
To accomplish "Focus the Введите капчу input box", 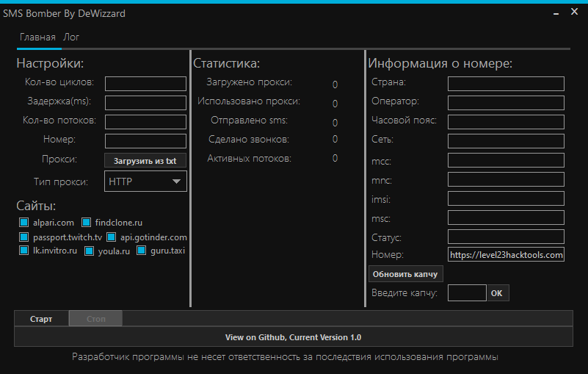I will pos(467,293).
